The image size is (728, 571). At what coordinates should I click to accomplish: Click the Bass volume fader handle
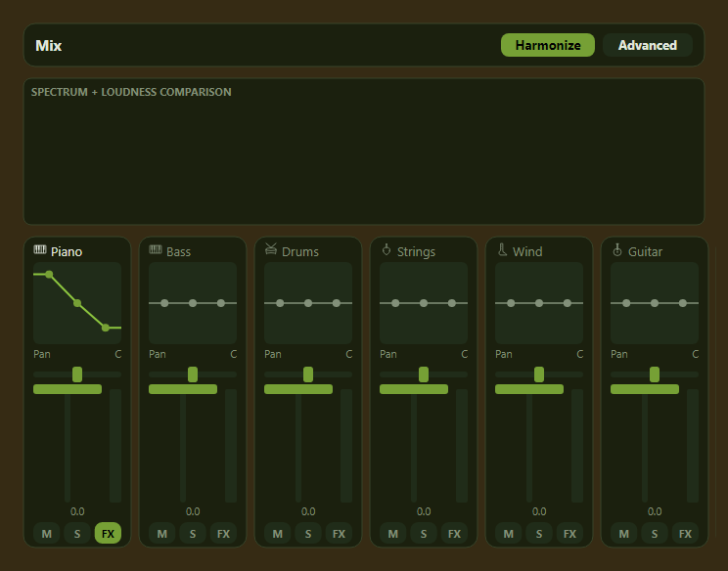[x=183, y=389]
